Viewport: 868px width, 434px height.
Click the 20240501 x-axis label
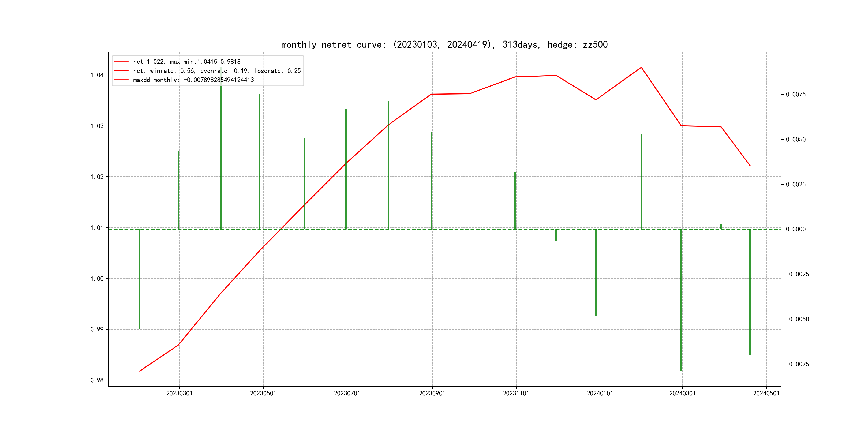pos(766,393)
